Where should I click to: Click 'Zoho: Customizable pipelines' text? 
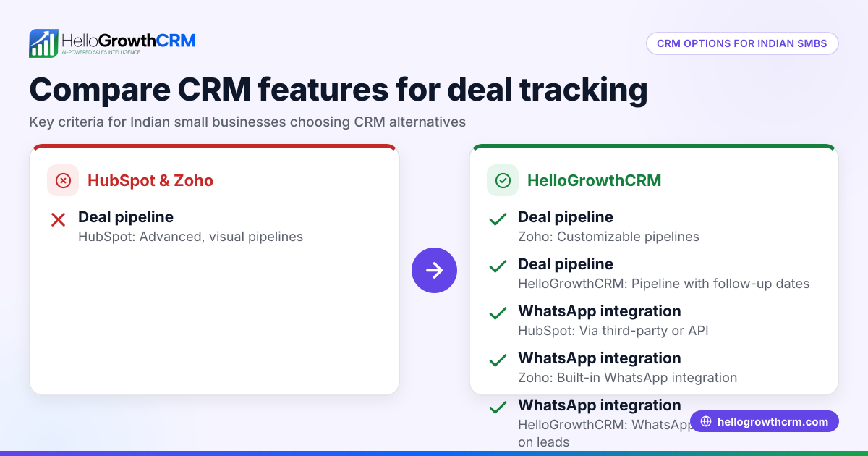(x=608, y=237)
